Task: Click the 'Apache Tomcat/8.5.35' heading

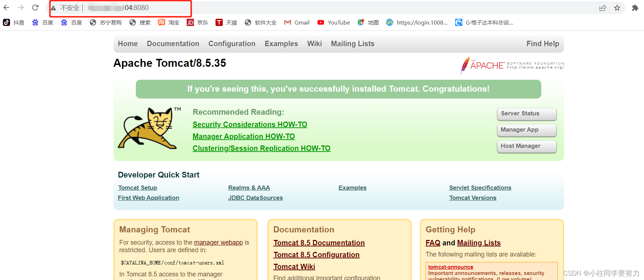Action: click(170, 63)
